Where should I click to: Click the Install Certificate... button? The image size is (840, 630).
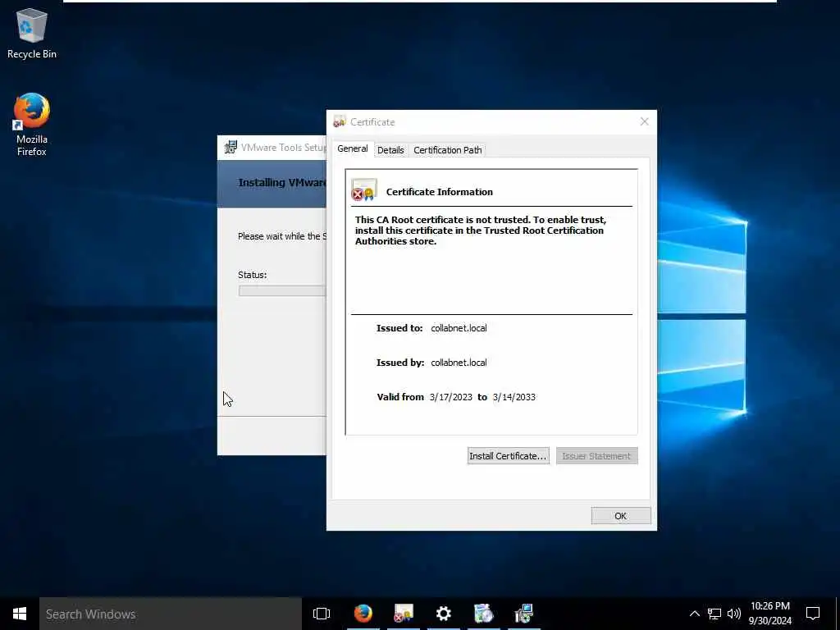[x=508, y=456]
